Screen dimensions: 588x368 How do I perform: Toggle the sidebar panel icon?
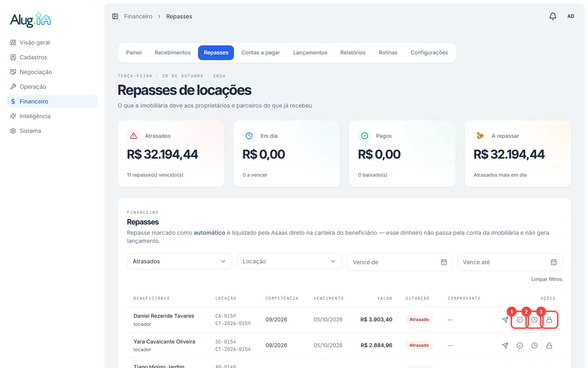pyautogui.click(x=115, y=16)
